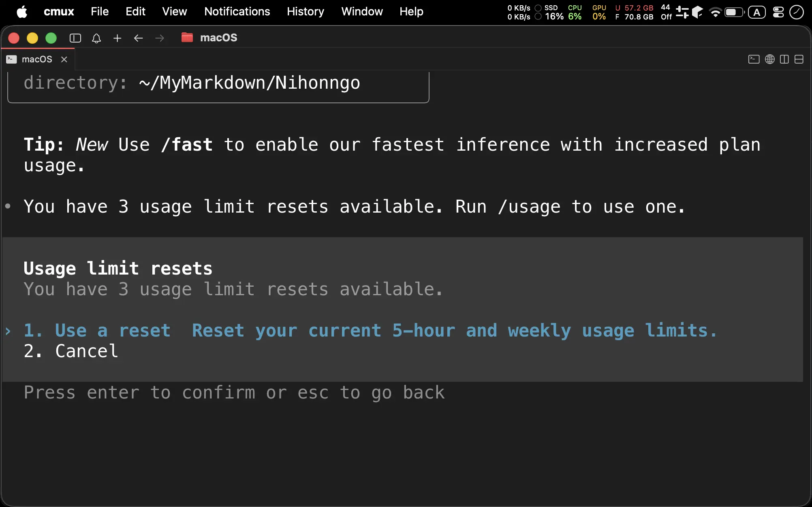Click 'Run /usage to use one' message

tap(570, 207)
